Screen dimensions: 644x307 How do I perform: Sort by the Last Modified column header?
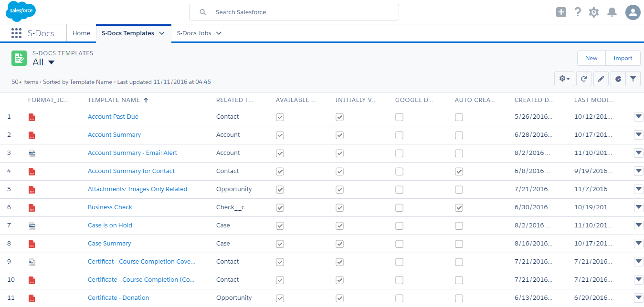pyautogui.click(x=594, y=100)
